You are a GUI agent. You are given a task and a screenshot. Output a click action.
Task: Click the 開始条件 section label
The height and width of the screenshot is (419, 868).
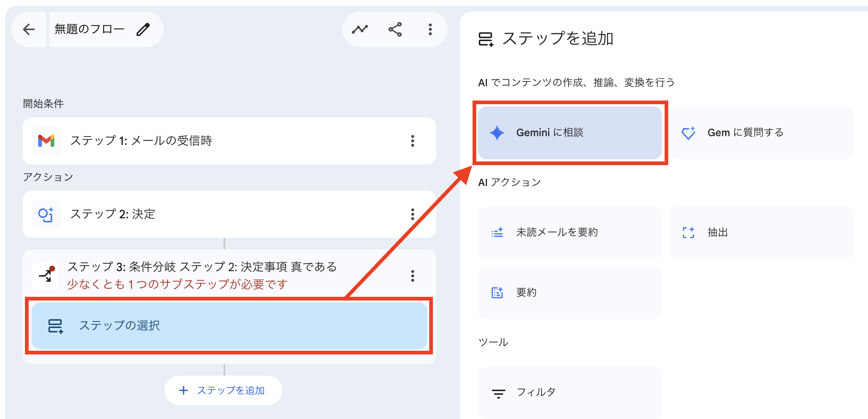pos(43,104)
